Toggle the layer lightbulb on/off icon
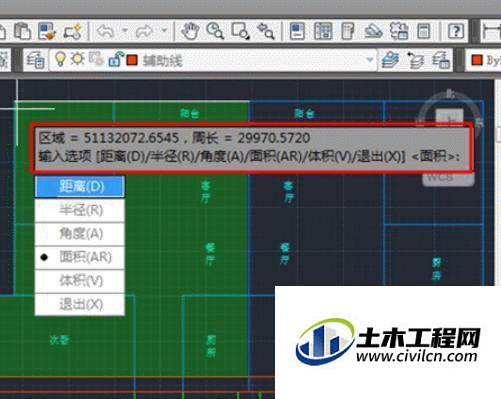The image size is (501, 399). point(60,59)
